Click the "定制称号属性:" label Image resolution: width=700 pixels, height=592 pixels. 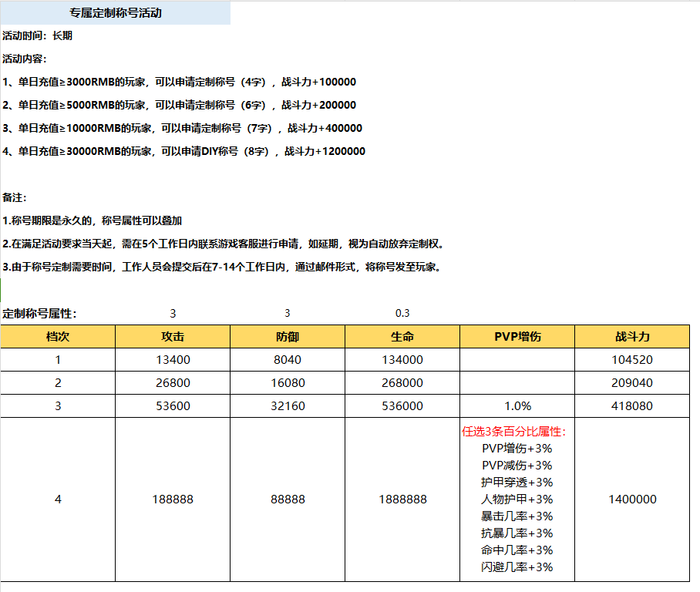[x=40, y=314]
